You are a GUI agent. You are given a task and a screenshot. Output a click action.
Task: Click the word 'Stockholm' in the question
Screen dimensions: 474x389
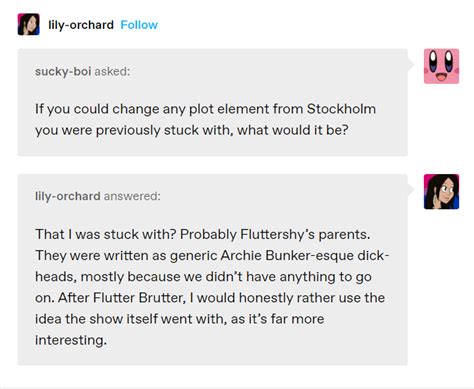[341, 109]
